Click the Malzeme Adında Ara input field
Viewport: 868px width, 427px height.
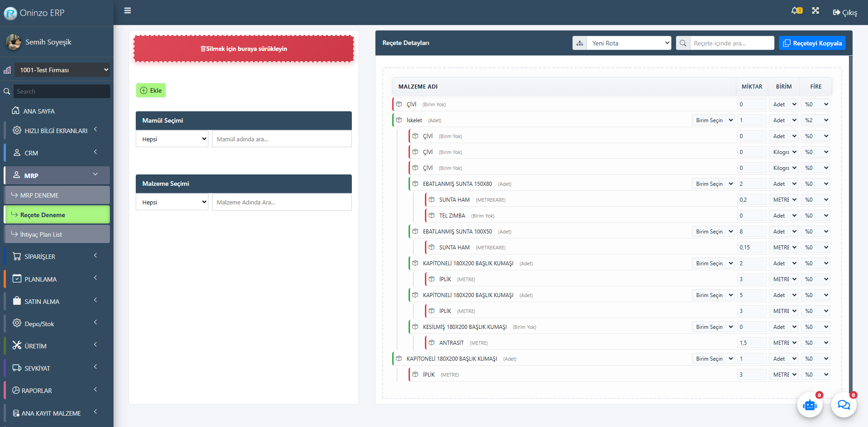point(281,202)
